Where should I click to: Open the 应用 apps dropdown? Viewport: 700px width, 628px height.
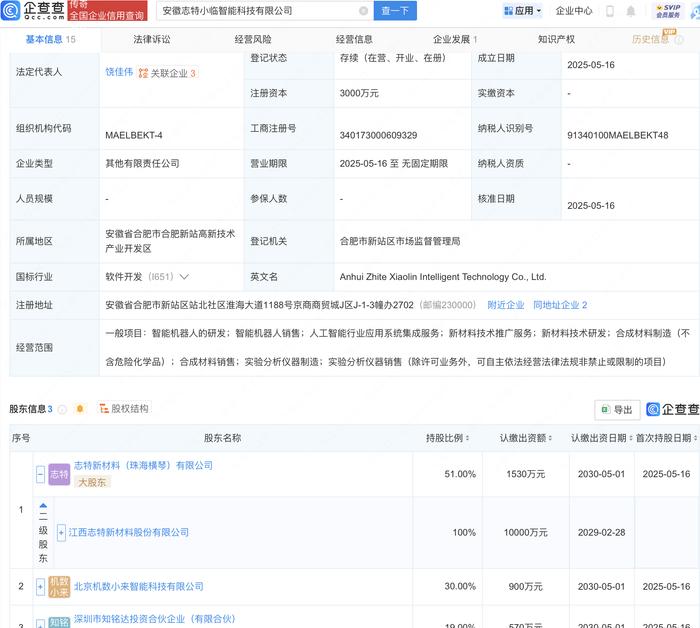522,11
